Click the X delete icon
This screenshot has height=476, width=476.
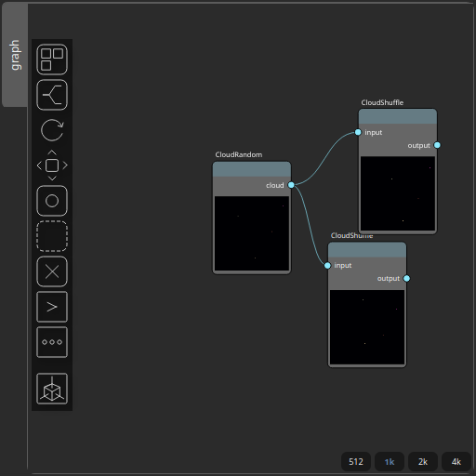coord(52,271)
